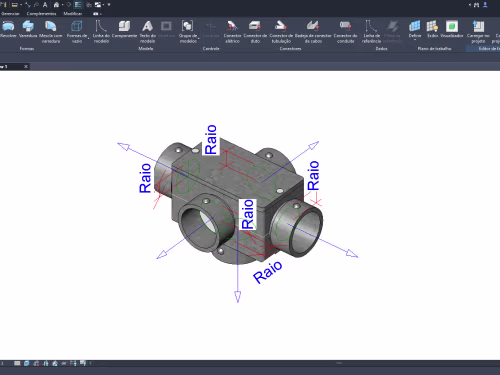
Task: Select the Texto do modelo tool
Action: 147,32
